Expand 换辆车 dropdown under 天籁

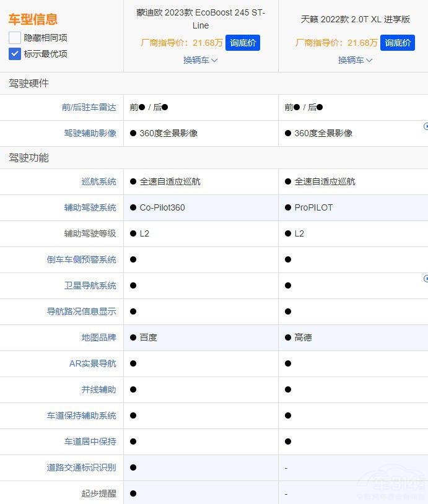355,60
